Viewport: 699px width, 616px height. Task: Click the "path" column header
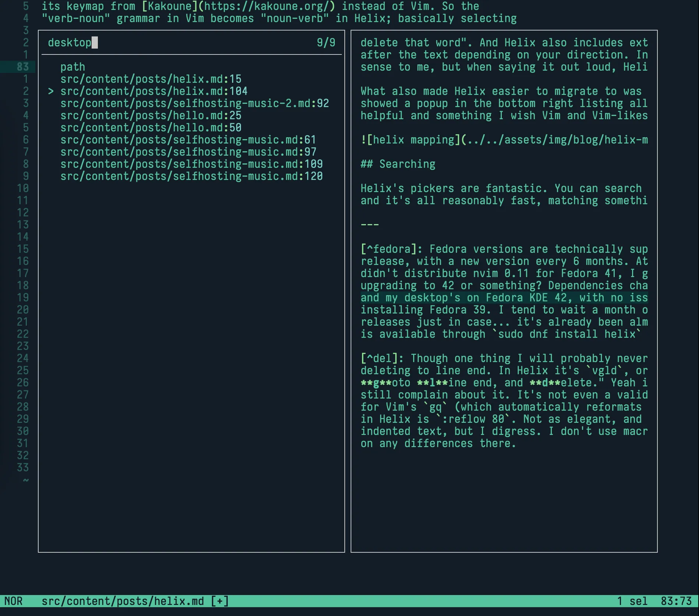pos(72,67)
